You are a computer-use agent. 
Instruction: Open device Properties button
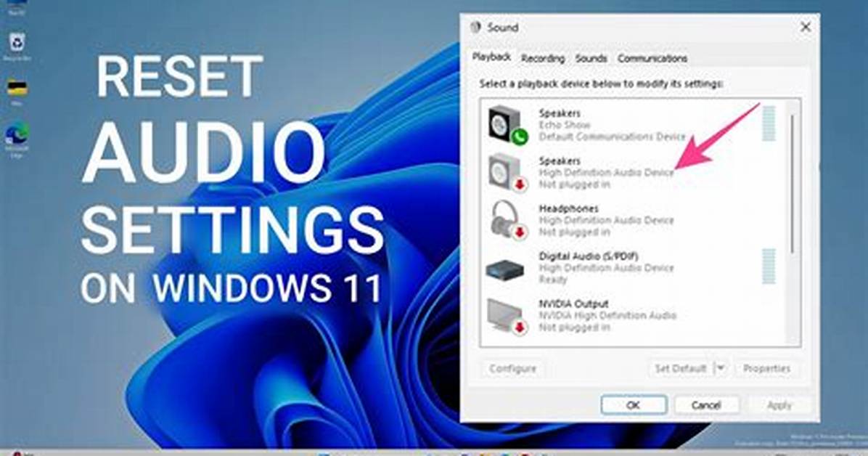coord(766,368)
